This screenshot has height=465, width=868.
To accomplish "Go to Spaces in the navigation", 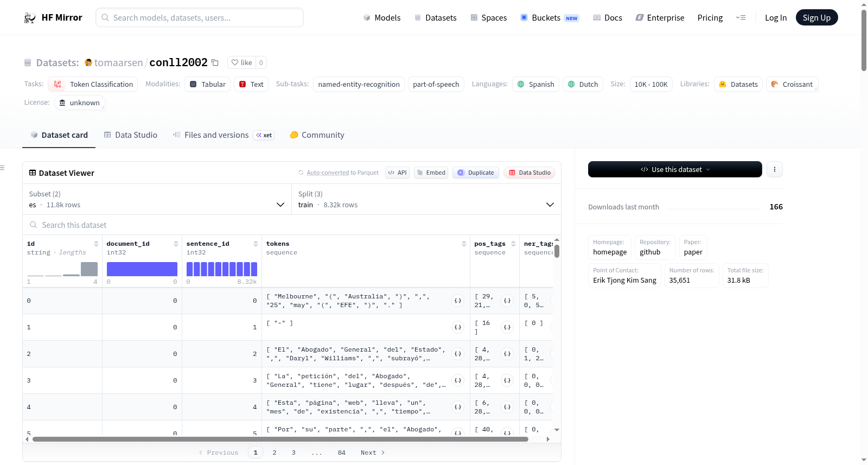I will (489, 18).
